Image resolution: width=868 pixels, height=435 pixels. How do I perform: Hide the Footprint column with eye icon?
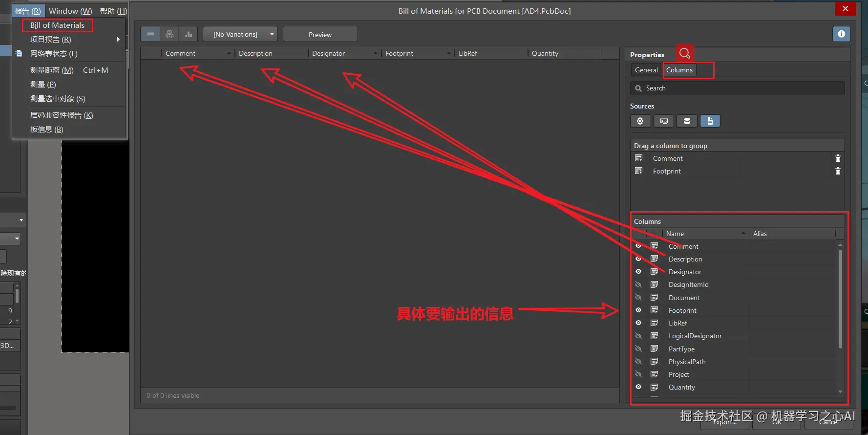tap(638, 310)
